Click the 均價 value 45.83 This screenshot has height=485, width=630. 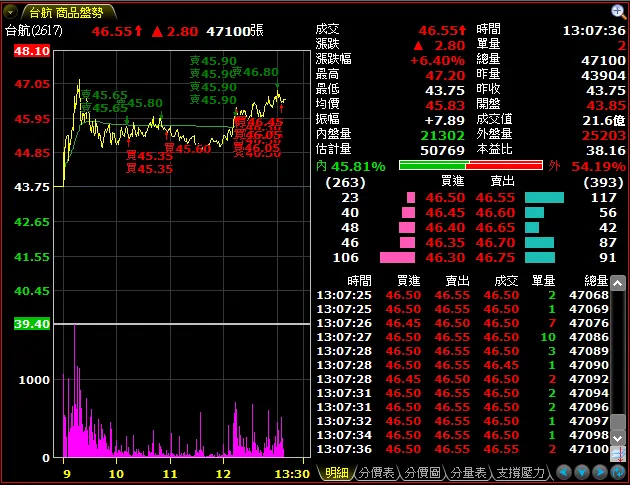point(445,106)
